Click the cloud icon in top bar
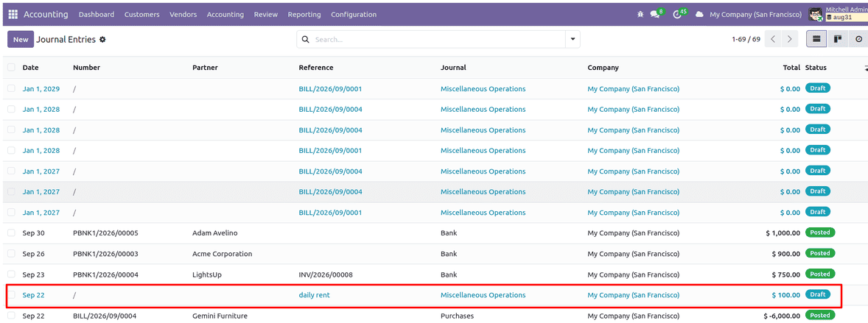Image resolution: width=868 pixels, height=323 pixels. tap(700, 15)
